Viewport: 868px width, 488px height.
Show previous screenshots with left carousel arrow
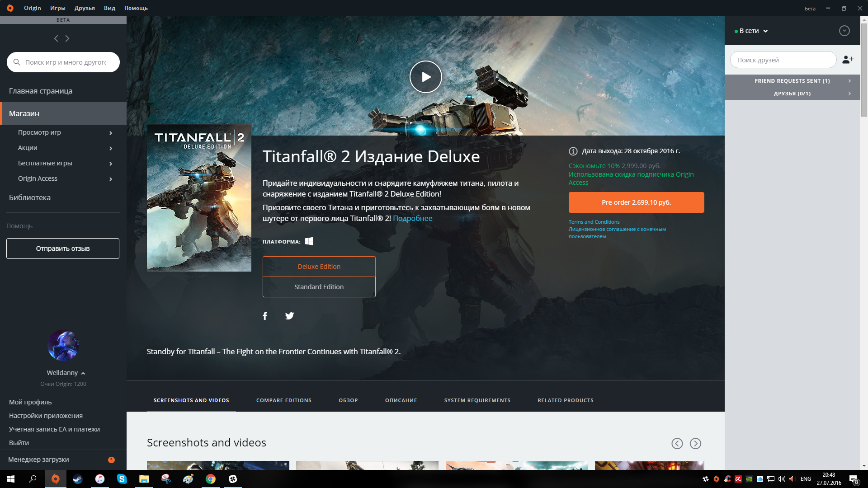[677, 444]
